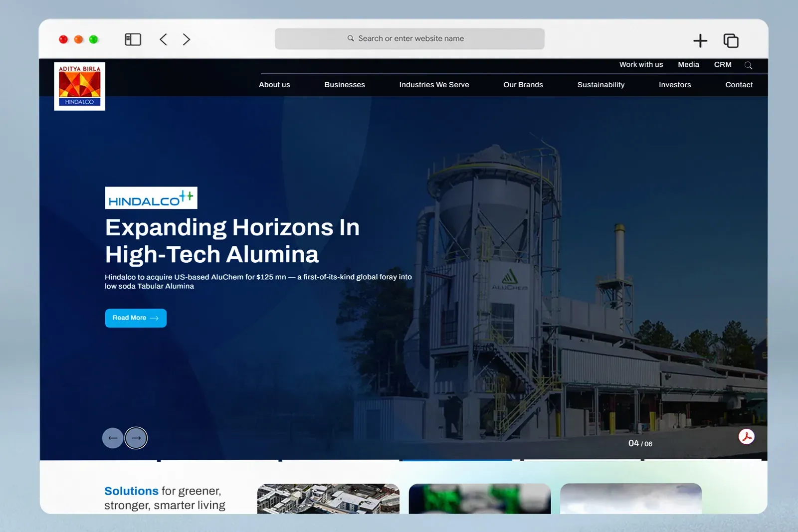
Task: Open the cloudy sky solution card
Action: [x=631, y=499]
